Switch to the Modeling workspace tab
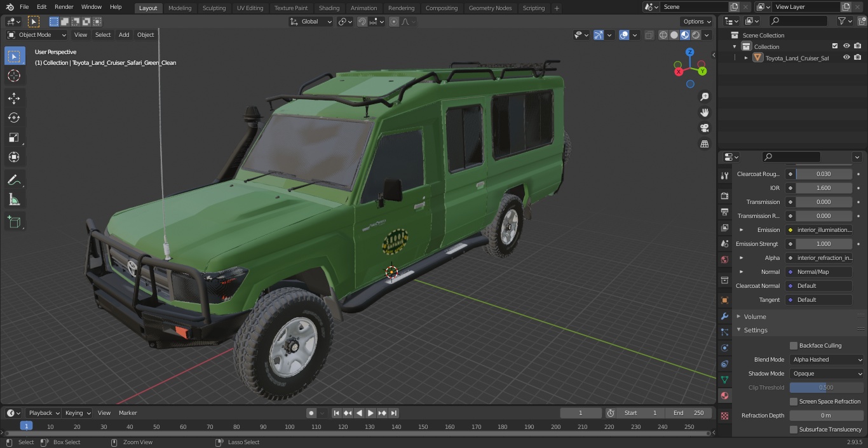The image size is (868, 448). 180,8
